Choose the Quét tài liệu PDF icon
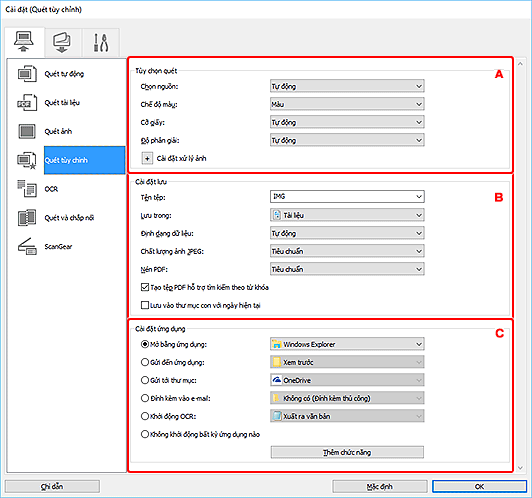 tap(26, 102)
